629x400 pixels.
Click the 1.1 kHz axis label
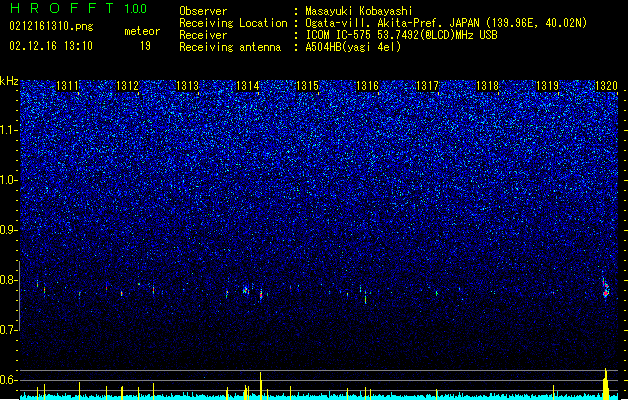9,130
